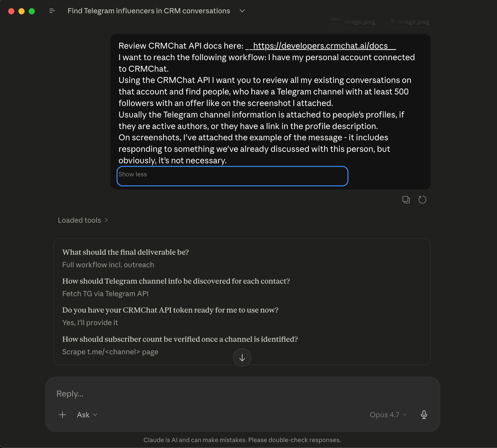Select 'Scrape t.me/<channel> page' answer

coord(110,351)
